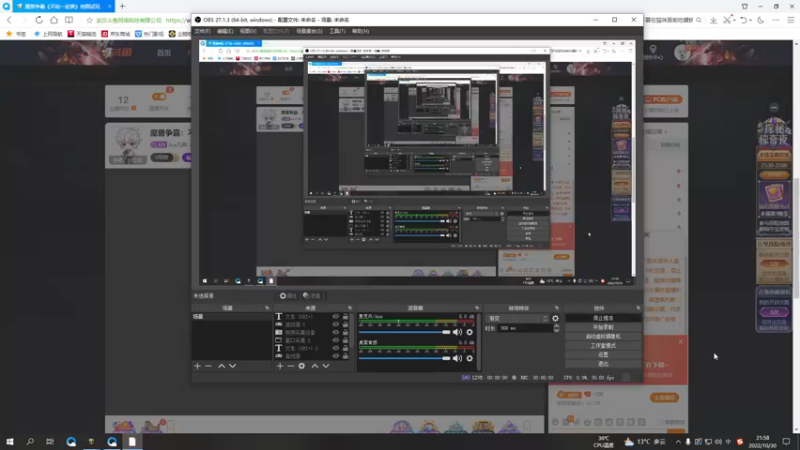800x450 pixels.
Task: Open Windows Start menu
Action: (x=10, y=442)
